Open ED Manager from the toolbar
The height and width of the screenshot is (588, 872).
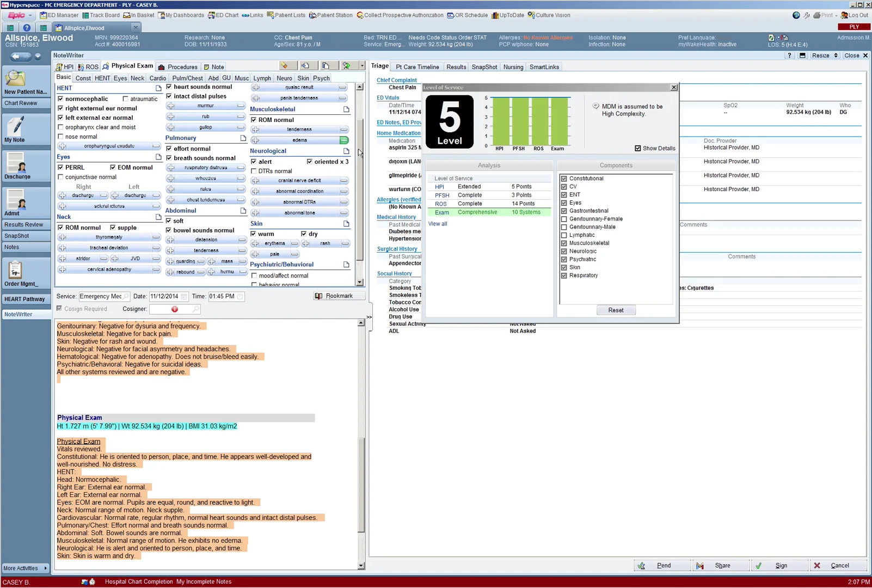[x=59, y=15]
